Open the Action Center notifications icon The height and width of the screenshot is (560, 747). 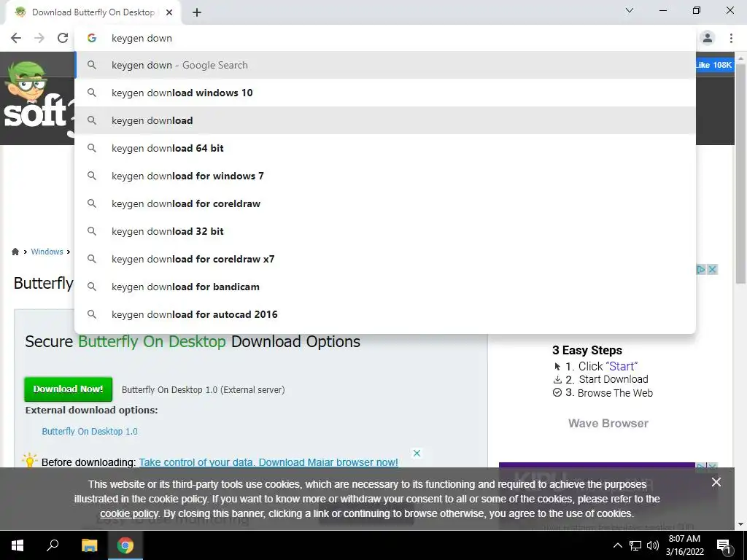[724, 545]
